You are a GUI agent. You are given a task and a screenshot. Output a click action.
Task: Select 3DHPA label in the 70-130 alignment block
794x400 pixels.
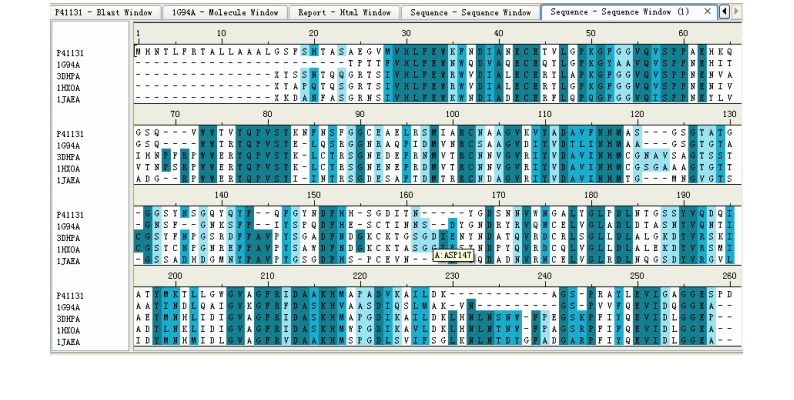pos(68,157)
